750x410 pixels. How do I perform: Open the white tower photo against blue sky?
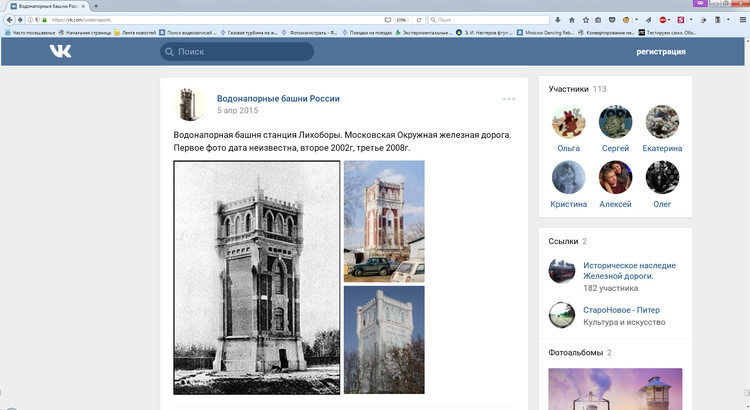[384, 340]
